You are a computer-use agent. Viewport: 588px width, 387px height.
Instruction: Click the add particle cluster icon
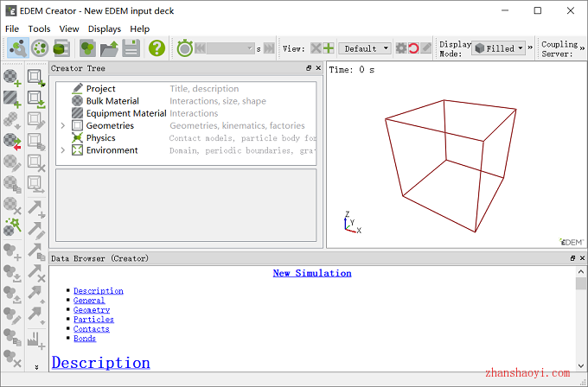coord(12,251)
